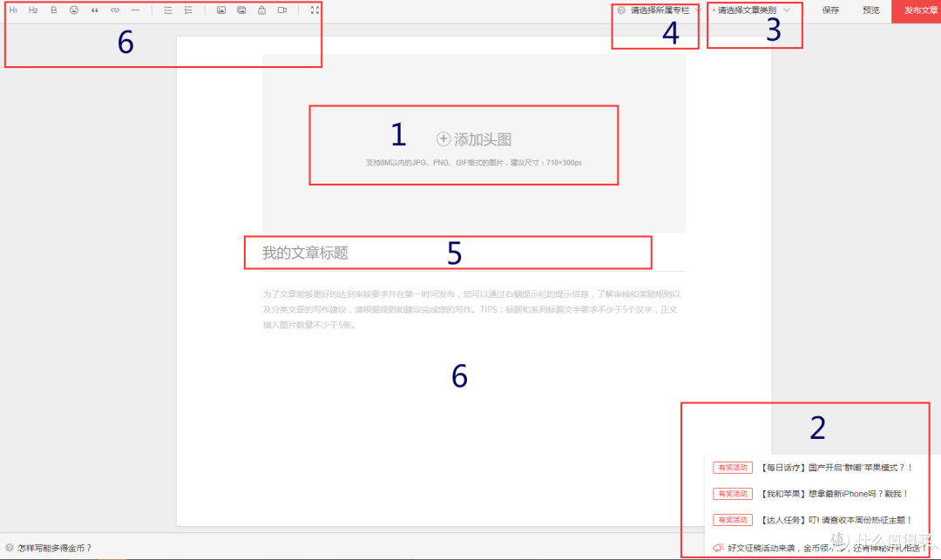The width and height of the screenshot is (941, 560).
Task: Insert a horizontal divider line
Action: [135, 10]
